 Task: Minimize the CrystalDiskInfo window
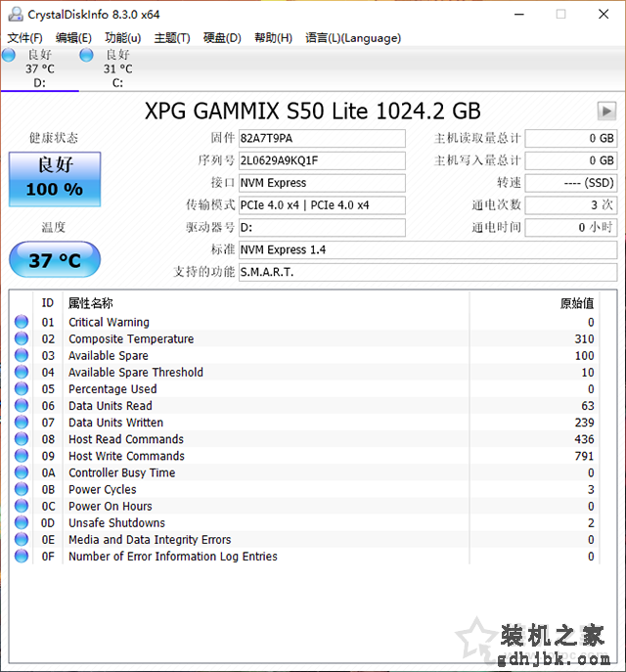pyautogui.click(x=519, y=14)
